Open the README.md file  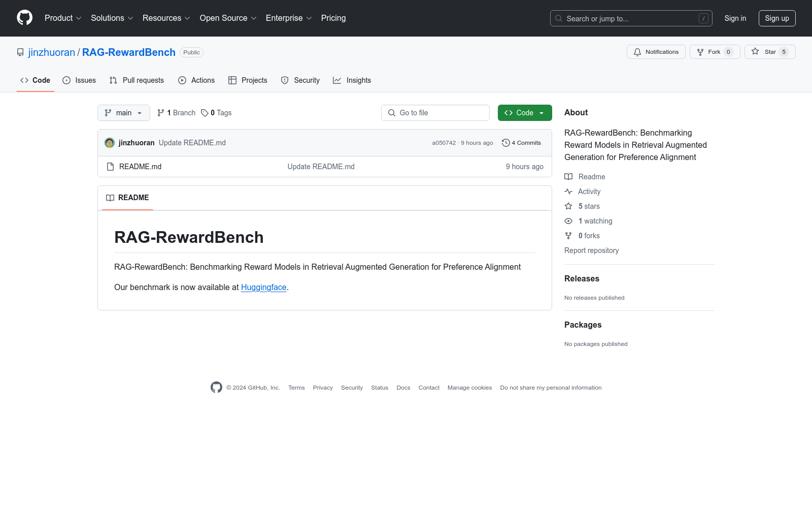pos(140,167)
